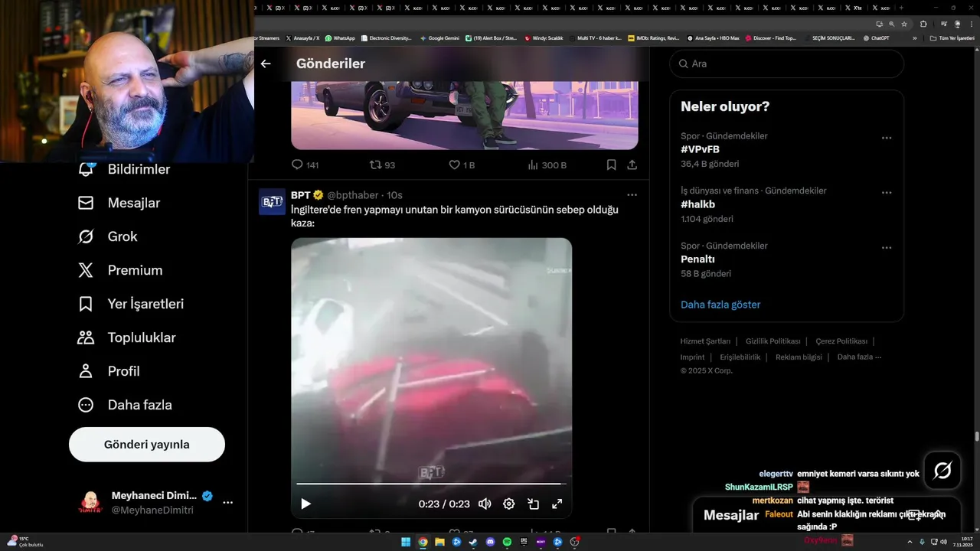Open more options for Penaltı trend
This screenshot has width=980, height=551.
click(x=887, y=248)
